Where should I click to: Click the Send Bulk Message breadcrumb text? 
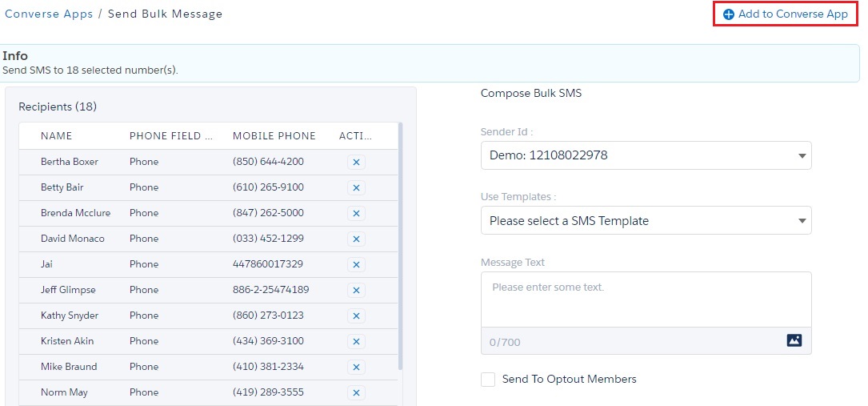165,14
